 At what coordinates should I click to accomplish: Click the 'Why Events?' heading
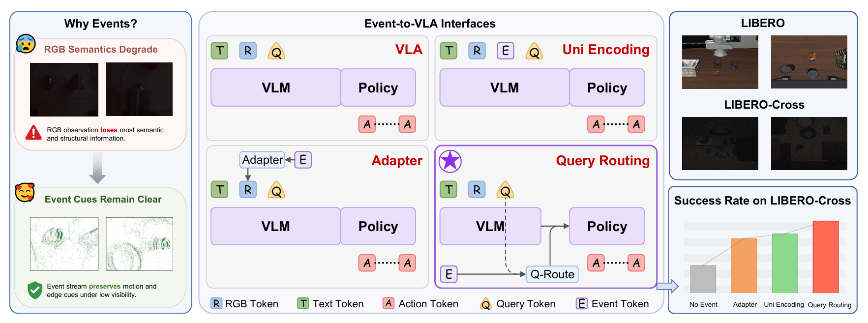tap(101, 24)
